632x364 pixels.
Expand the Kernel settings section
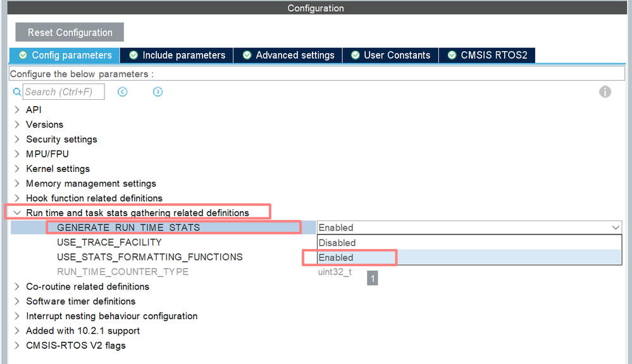(17, 169)
